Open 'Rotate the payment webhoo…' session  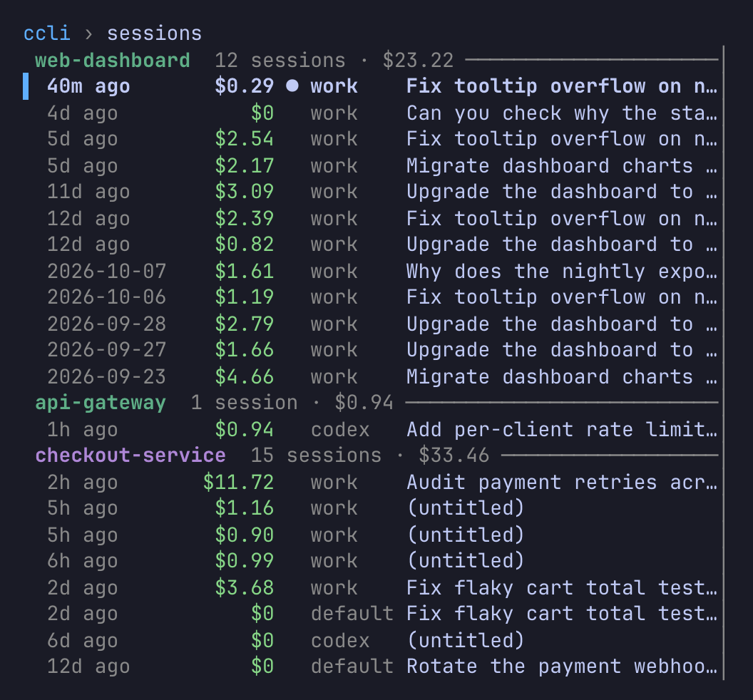370,666
